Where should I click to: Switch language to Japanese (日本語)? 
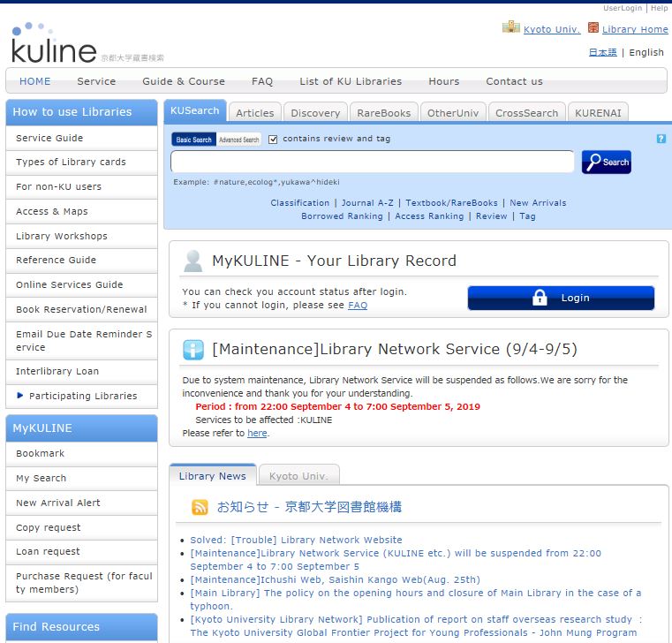(602, 52)
